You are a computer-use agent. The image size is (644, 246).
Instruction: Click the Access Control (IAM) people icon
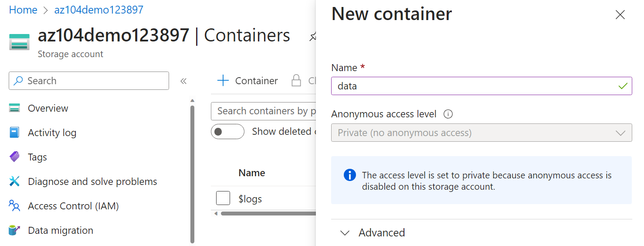(x=14, y=206)
